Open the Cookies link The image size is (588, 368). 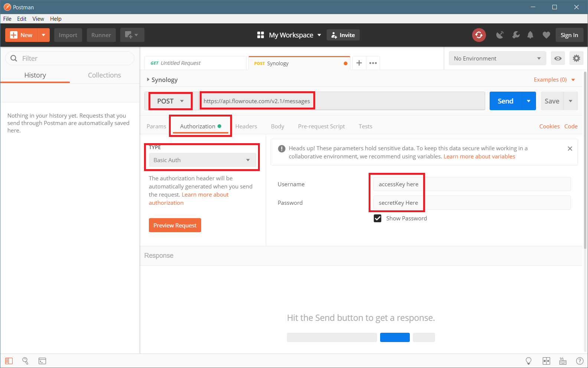pyautogui.click(x=549, y=126)
